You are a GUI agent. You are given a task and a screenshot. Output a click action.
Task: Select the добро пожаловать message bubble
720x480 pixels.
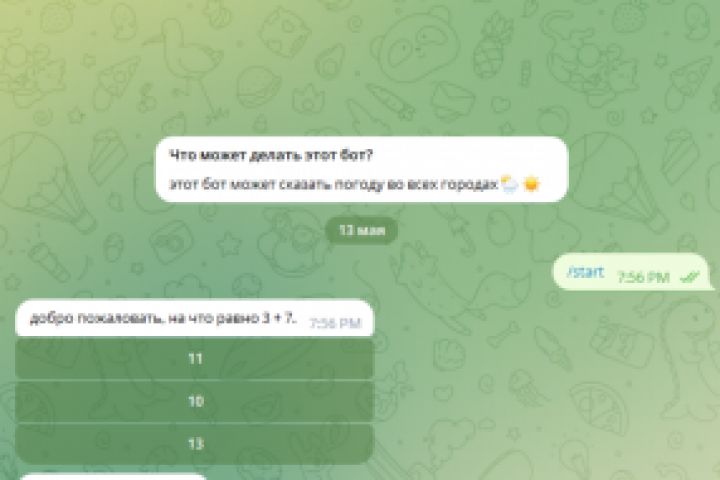coord(195,318)
